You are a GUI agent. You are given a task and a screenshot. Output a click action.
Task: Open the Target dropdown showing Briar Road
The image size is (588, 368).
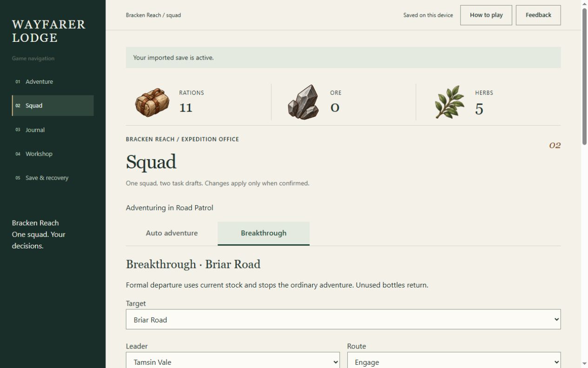[343, 320]
